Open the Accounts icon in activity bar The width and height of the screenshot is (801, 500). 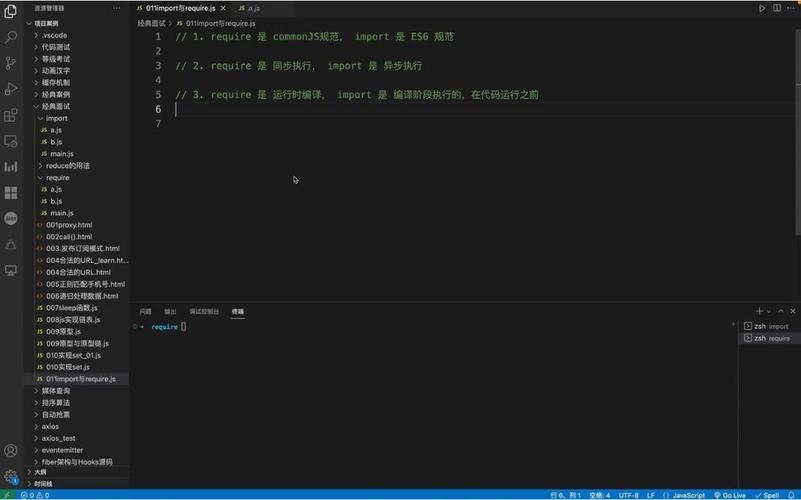pos(10,450)
